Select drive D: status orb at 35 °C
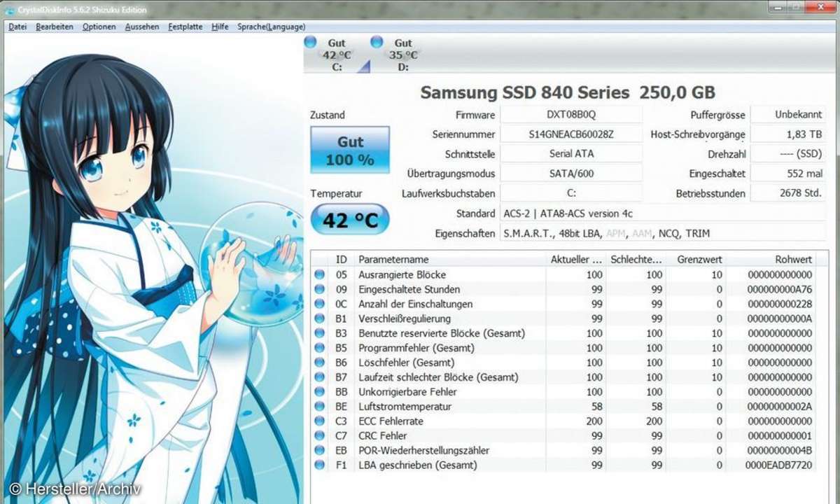The width and height of the screenshot is (840, 504). click(377, 42)
